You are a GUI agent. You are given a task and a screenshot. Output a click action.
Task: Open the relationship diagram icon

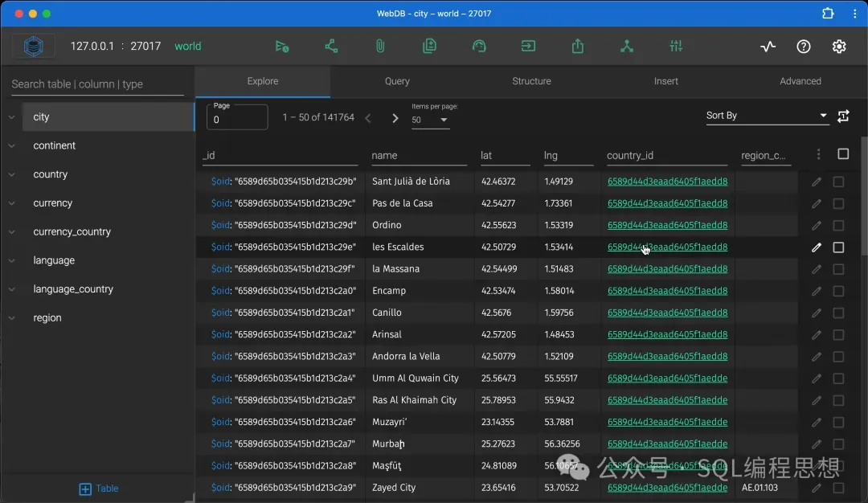coord(627,46)
